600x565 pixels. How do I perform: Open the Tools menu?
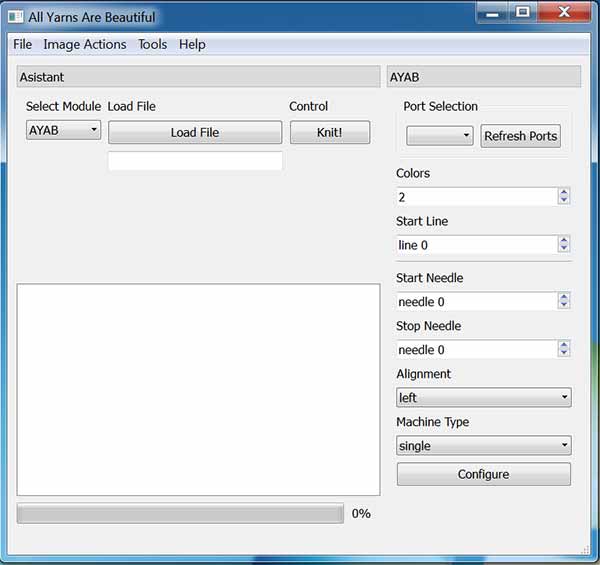(152, 44)
